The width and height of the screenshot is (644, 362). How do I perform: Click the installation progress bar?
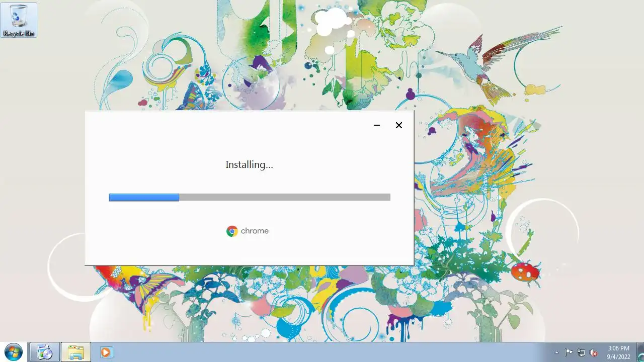point(250,198)
